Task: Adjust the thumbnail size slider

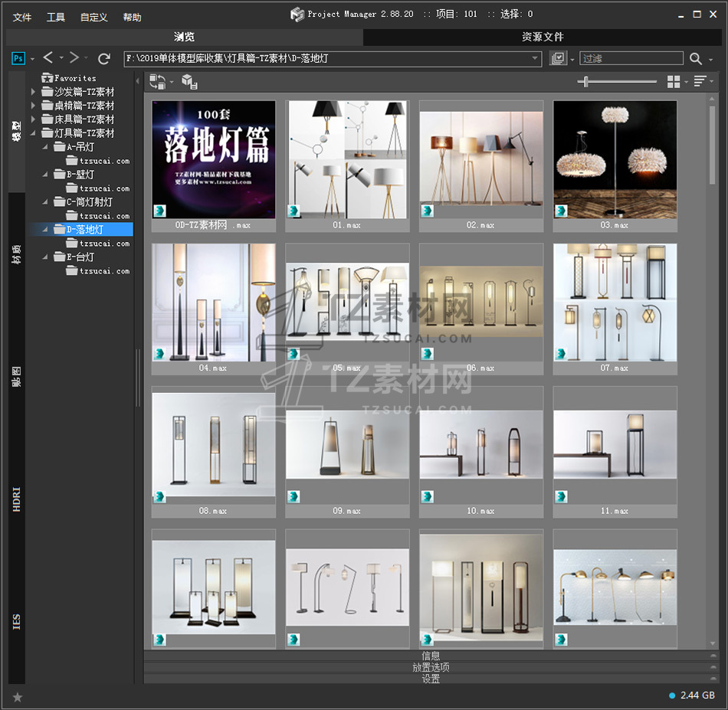Action: [x=586, y=81]
